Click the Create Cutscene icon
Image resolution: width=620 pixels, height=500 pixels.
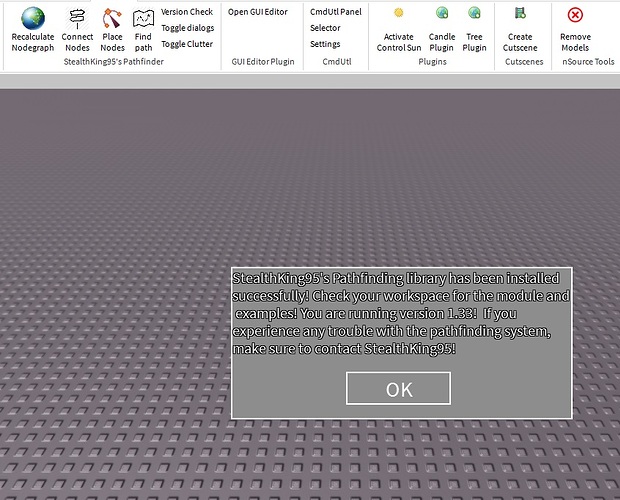(x=520, y=13)
